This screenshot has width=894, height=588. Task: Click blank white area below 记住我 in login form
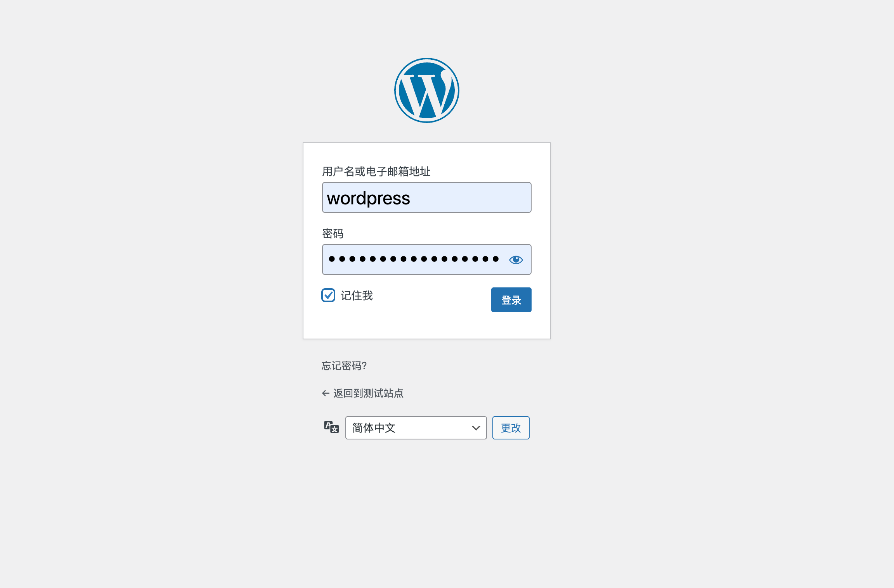[x=388, y=324]
